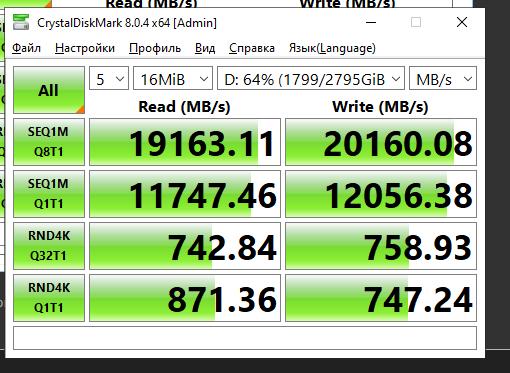
Task: Minimize the CrystalDiskMark window
Action: coord(371,23)
